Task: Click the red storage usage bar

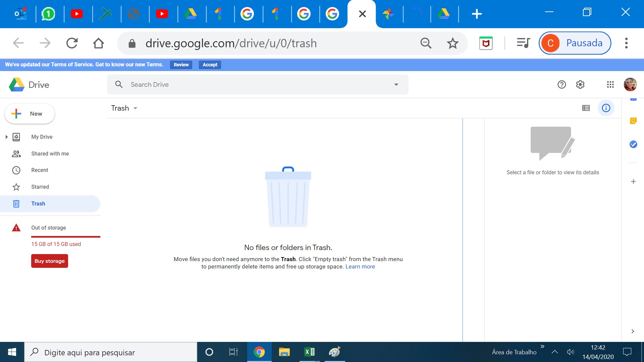Action: 66,237
